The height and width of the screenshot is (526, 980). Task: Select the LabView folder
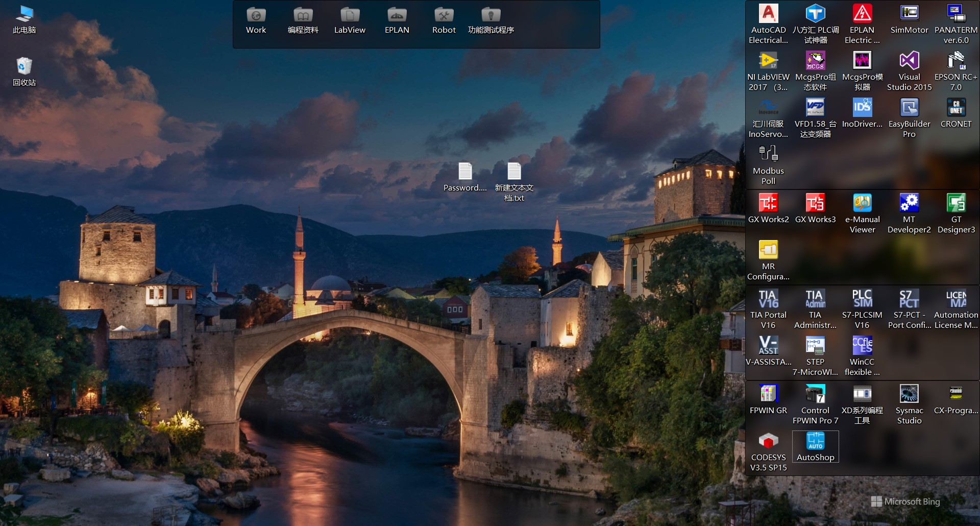pos(350,16)
